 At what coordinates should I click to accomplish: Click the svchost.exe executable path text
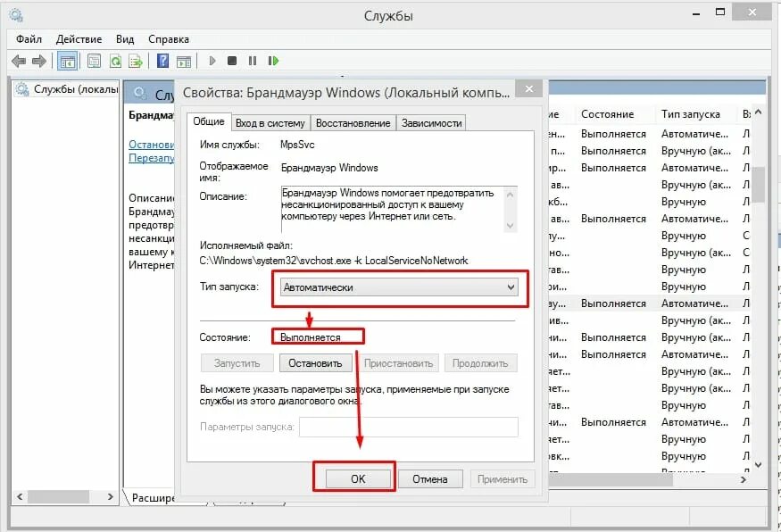click(x=333, y=261)
